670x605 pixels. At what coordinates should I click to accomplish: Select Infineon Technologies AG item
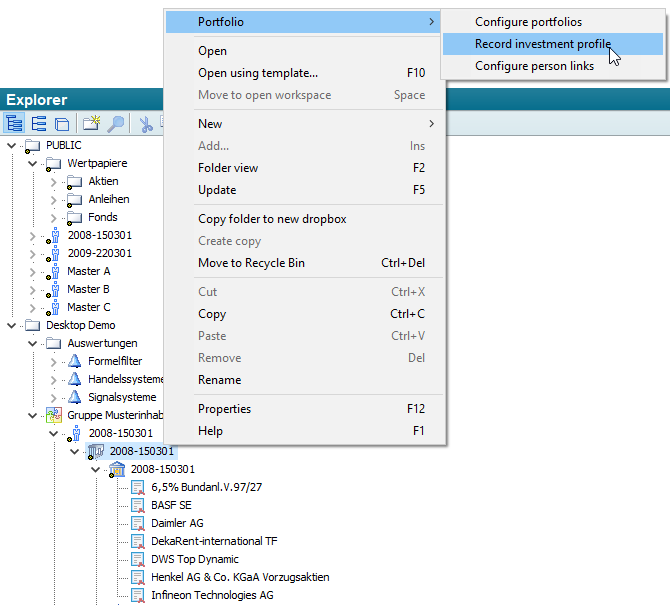[212, 595]
